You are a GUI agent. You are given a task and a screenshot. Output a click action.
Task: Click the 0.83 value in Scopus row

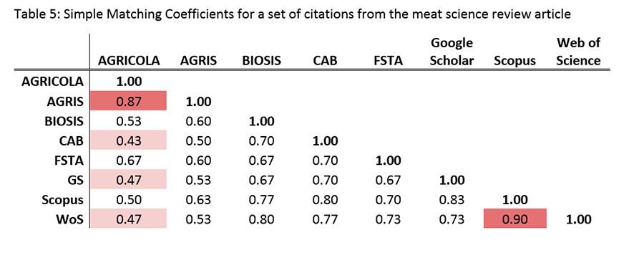click(452, 200)
